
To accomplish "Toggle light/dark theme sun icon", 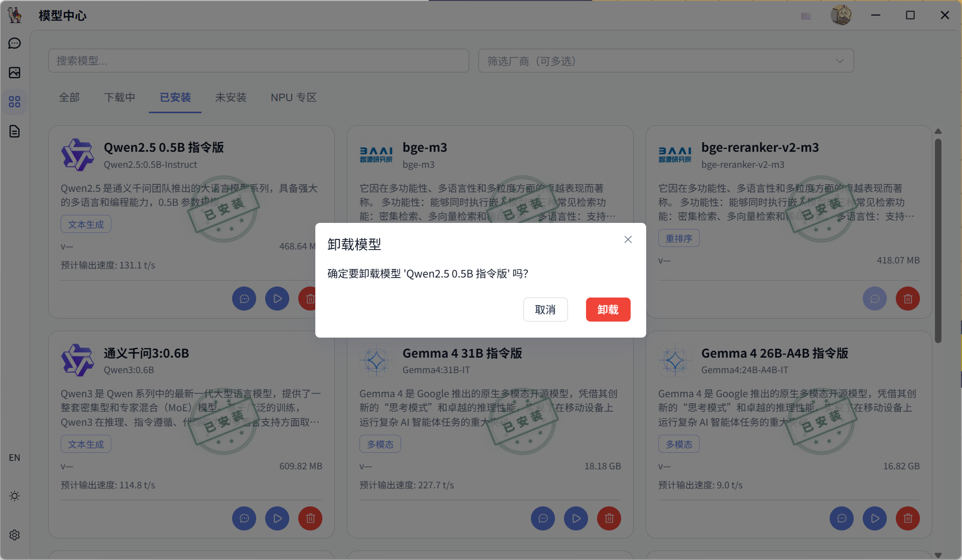I will tap(15, 496).
